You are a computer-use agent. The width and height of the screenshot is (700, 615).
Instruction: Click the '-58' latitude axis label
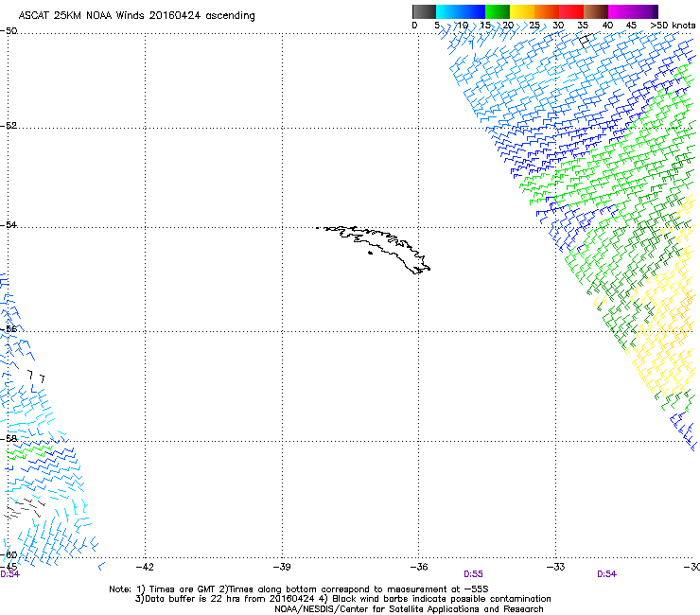(x=9, y=439)
